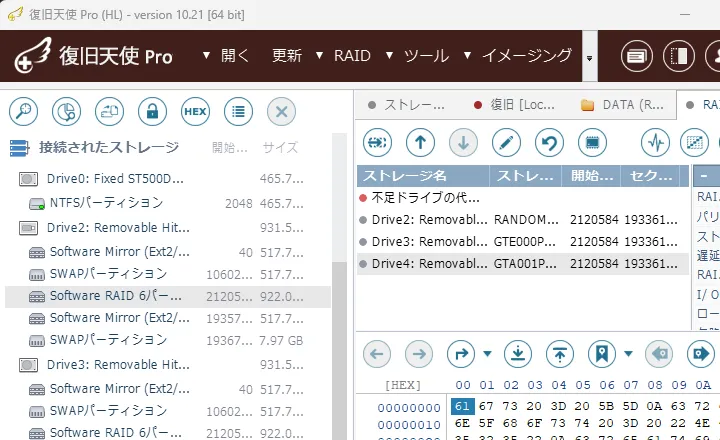Open dropdown arrow beside jump-to-position icon
720x440 pixels.
coord(487,354)
